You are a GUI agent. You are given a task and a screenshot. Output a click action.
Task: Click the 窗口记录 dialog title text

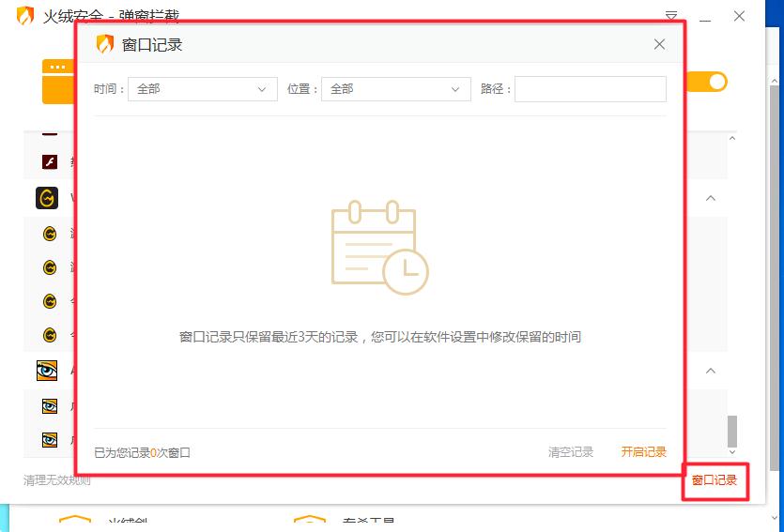click(x=152, y=44)
